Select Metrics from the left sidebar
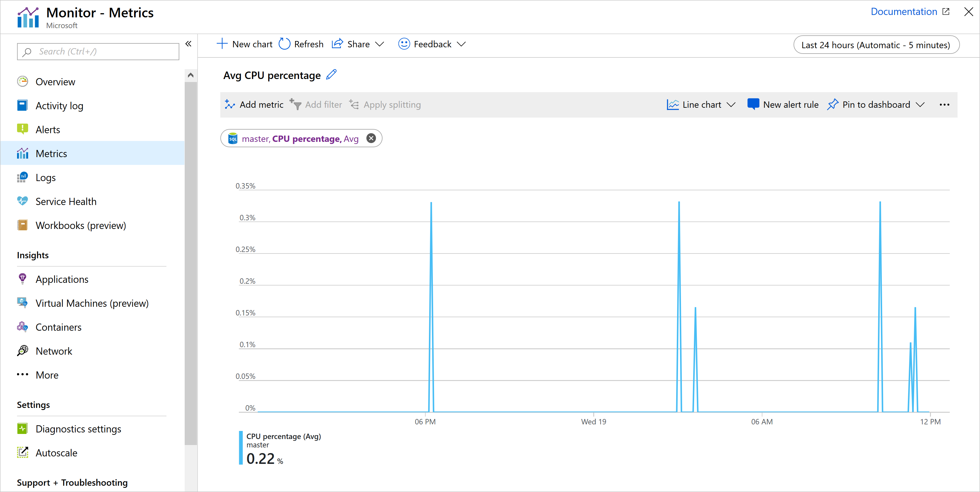This screenshot has height=492, width=980. (x=51, y=154)
